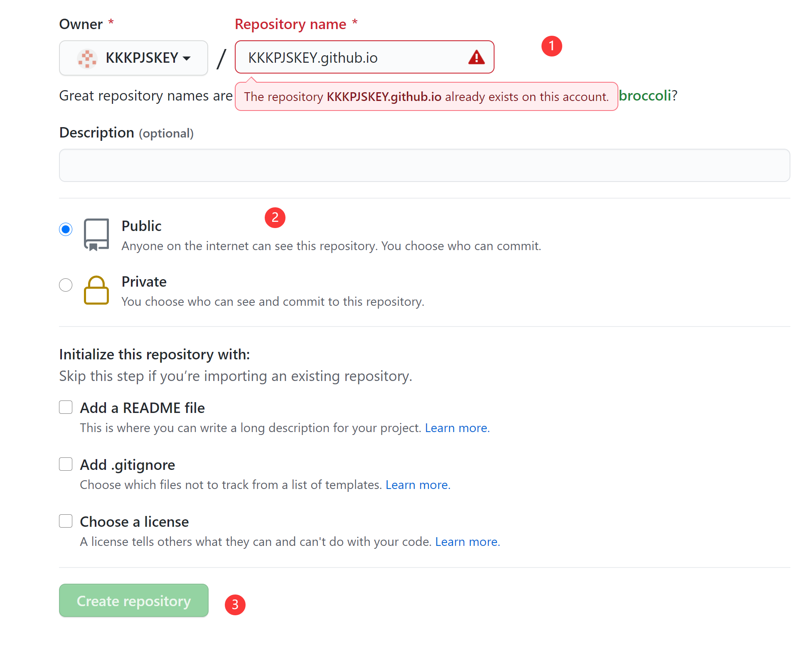Click red annotation marker number 3
Image resolution: width=812 pixels, height=651 pixels.
(x=235, y=604)
